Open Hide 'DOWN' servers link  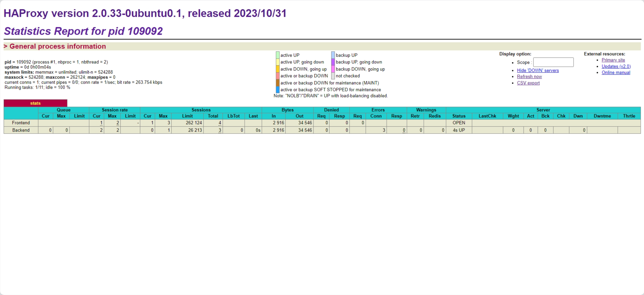pos(538,71)
